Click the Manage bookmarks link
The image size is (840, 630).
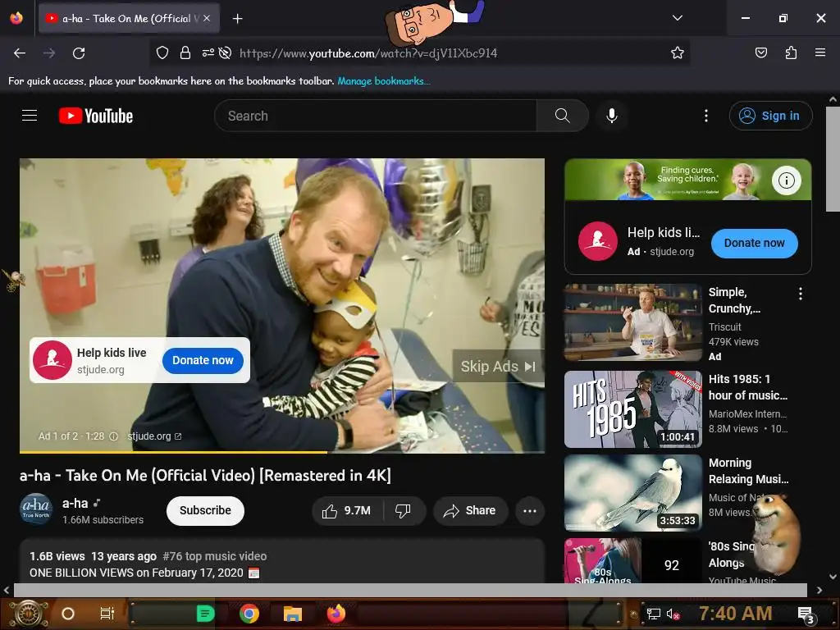384,81
